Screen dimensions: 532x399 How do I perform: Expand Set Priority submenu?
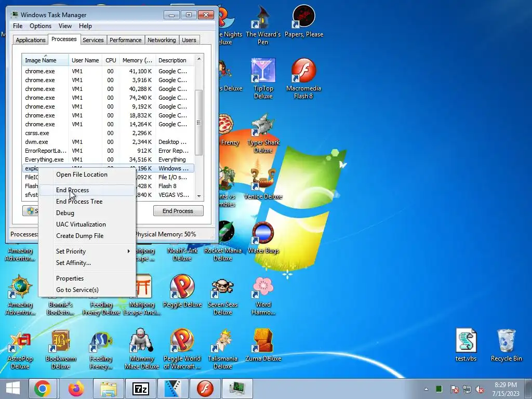click(x=87, y=251)
